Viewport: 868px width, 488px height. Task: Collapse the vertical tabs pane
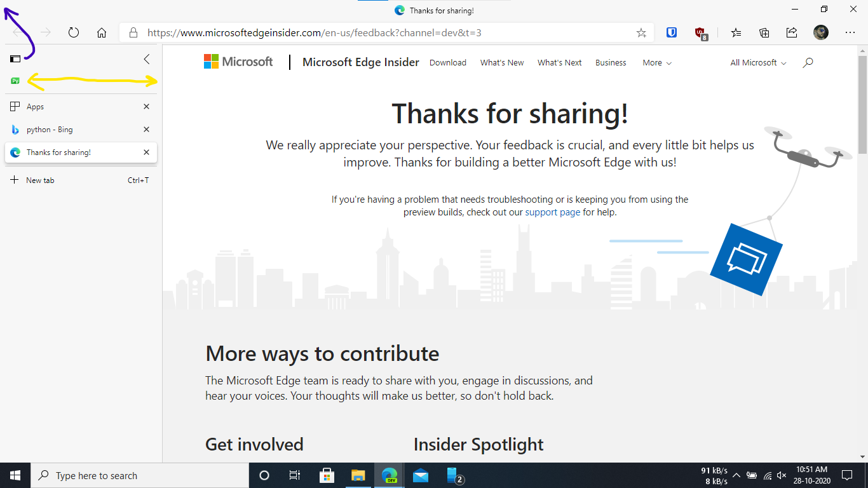(147, 59)
